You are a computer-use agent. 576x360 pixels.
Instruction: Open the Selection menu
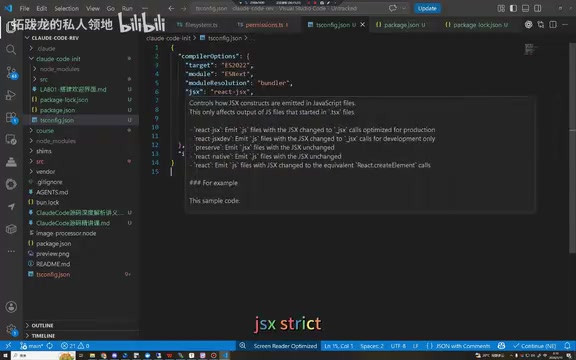coord(66,8)
